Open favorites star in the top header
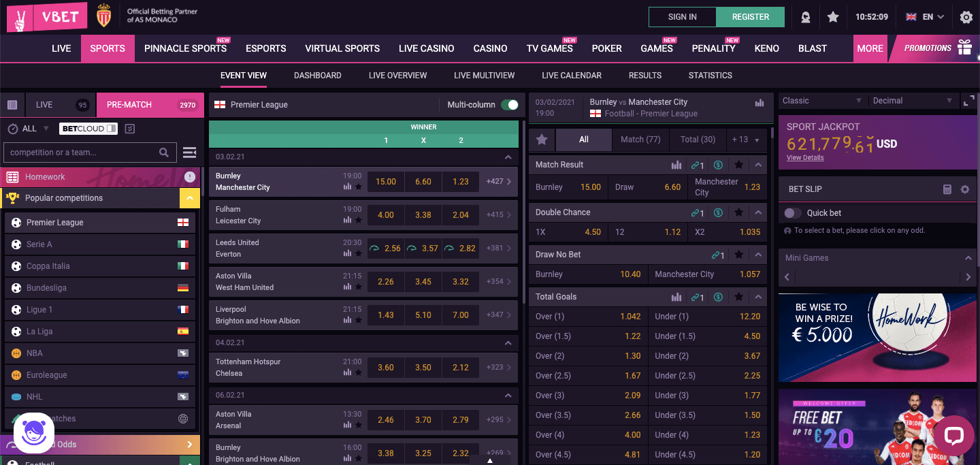 tap(833, 17)
